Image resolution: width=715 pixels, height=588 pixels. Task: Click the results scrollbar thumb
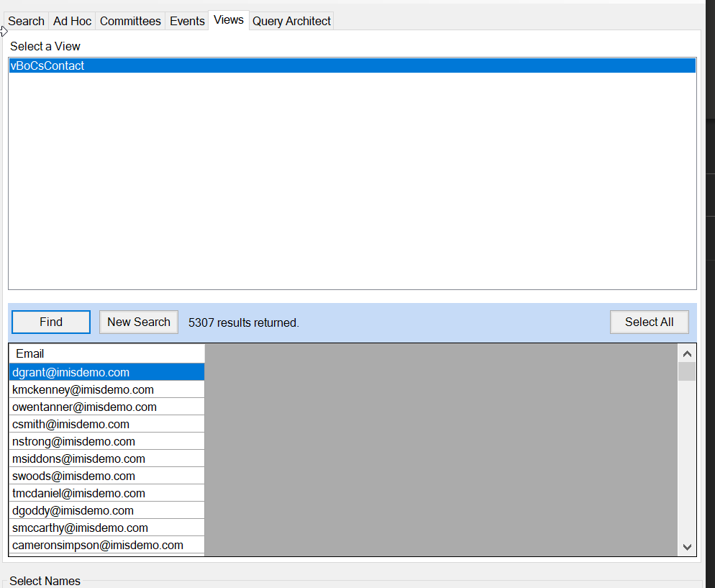[x=687, y=371]
